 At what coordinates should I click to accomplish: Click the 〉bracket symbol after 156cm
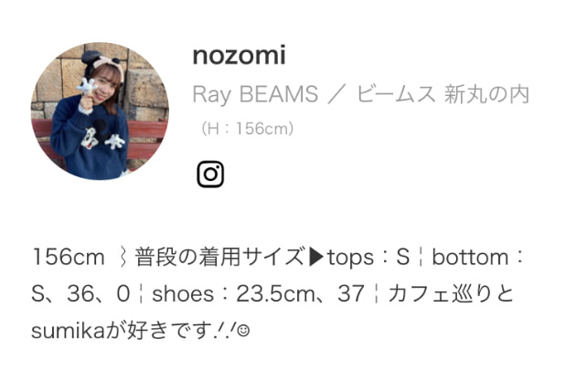123,257
